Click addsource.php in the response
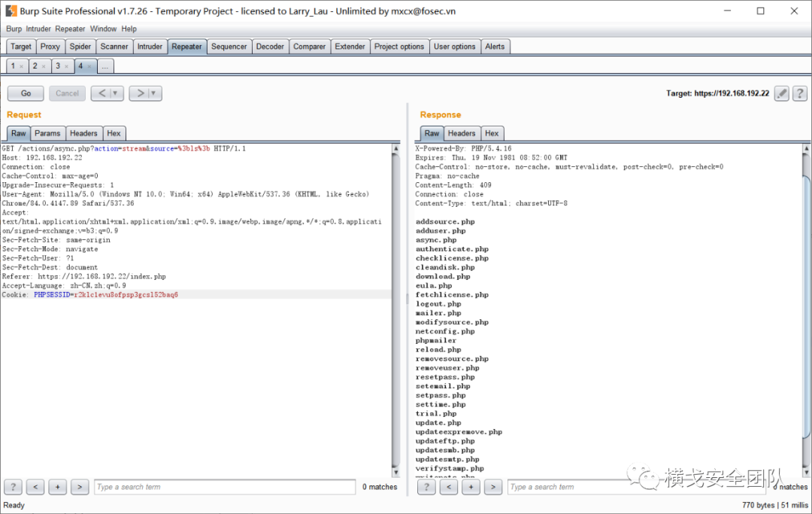This screenshot has height=514, width=812. click(x=445, y=222)
